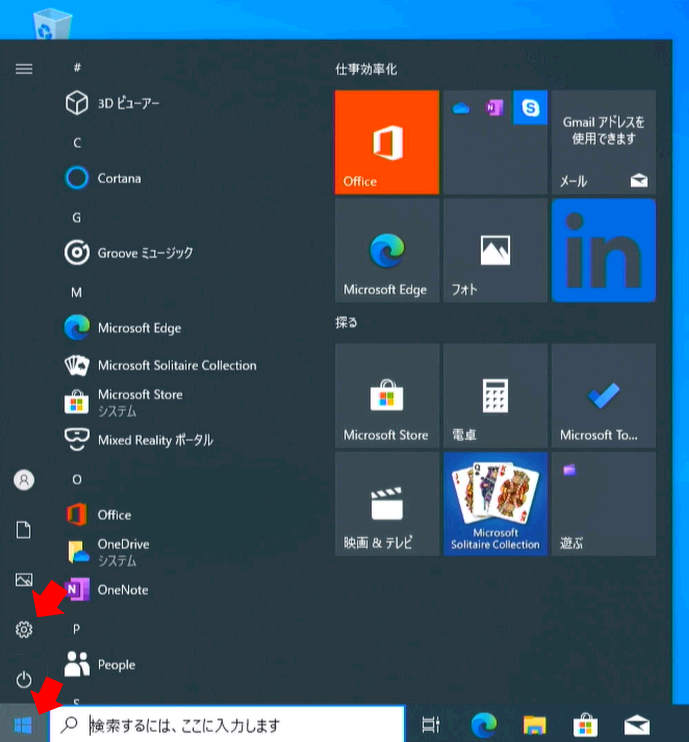Launch Cortana from the app list
This screenshot has width=689, height=742.
coord(103,178)
